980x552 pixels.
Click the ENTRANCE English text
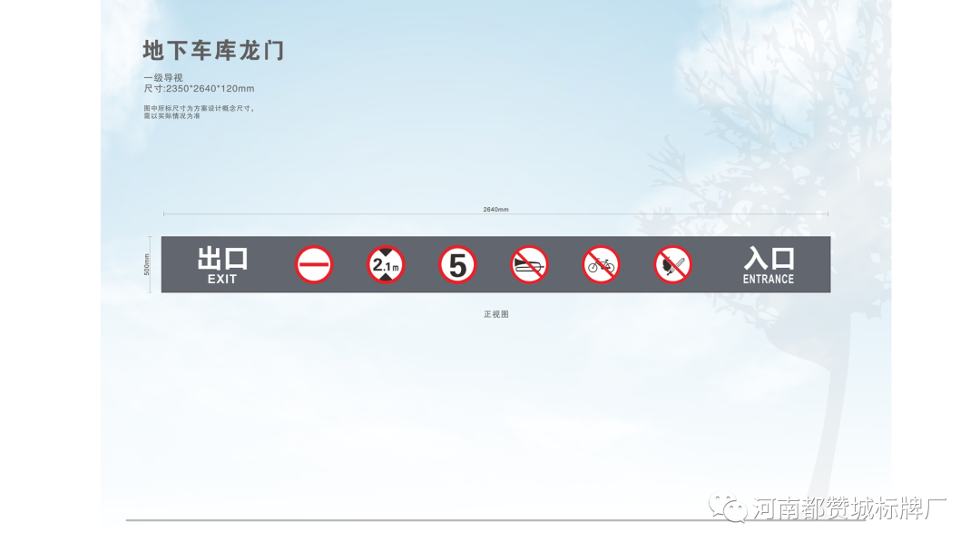(x=769, y=280)
